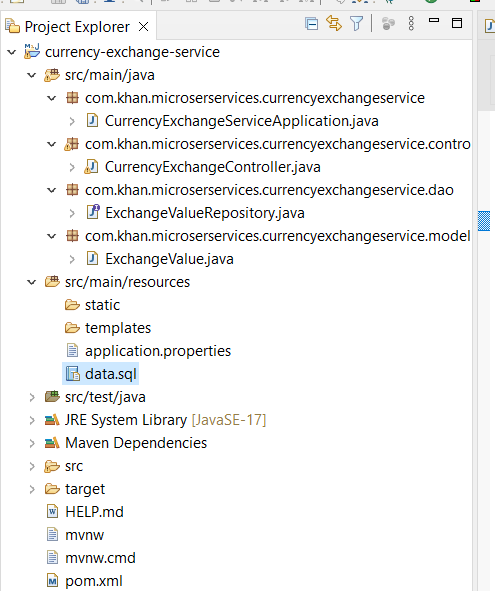
Task: Select ExchangeValueRepository.java file name
Action: (205, 213)
